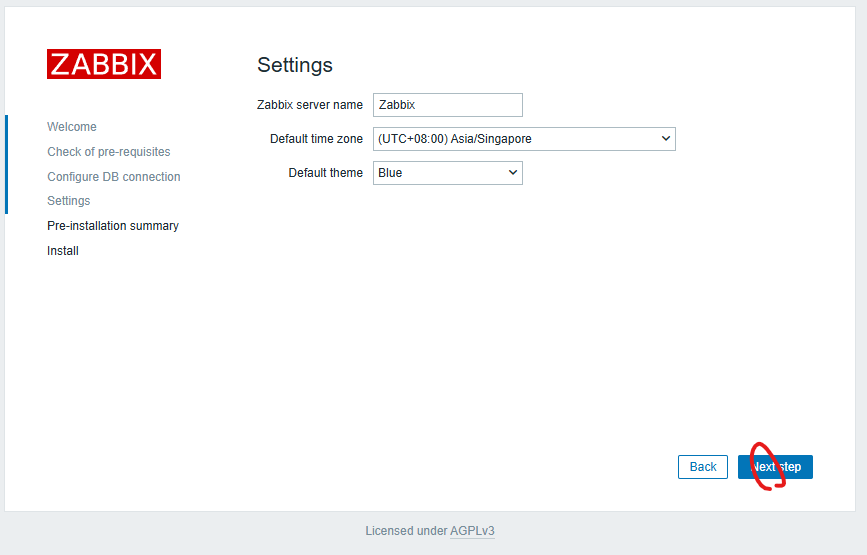Viewport: 867px width, 555px height.
Task: Click the 'Default time zone' label
Action: [316, 139]
